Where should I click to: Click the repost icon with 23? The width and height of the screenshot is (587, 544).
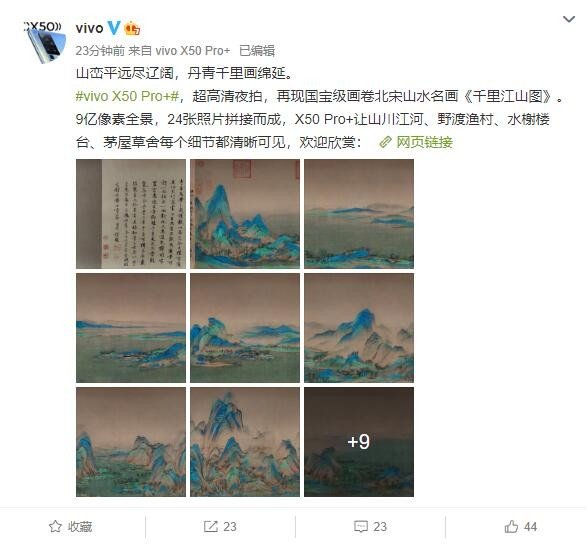210,526
